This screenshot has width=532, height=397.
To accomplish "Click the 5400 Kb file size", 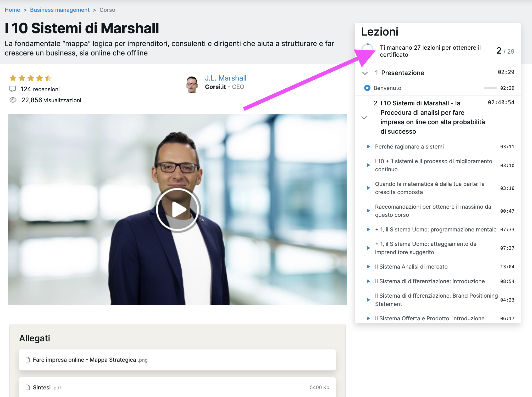I will [319, 387].
